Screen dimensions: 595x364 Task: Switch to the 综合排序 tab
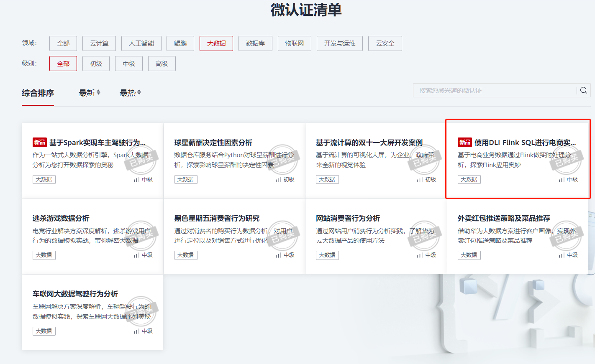[x=38, y=93]
